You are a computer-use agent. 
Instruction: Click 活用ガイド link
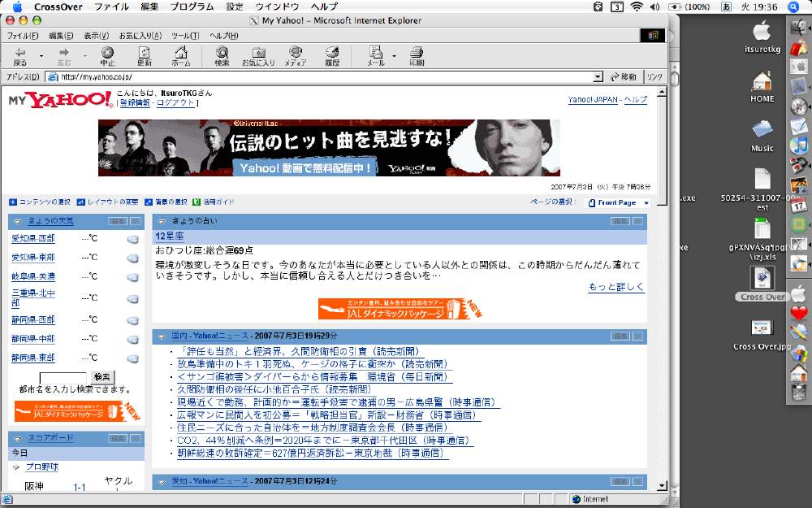click(x=218, y=202)
